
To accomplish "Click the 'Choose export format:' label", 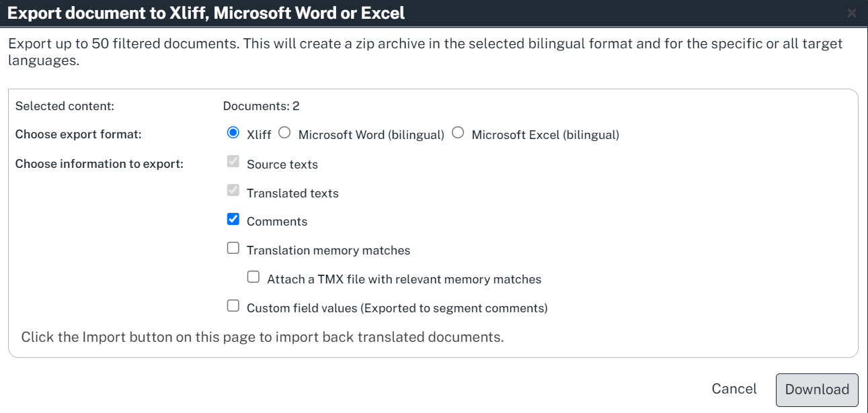I will 78,134.
